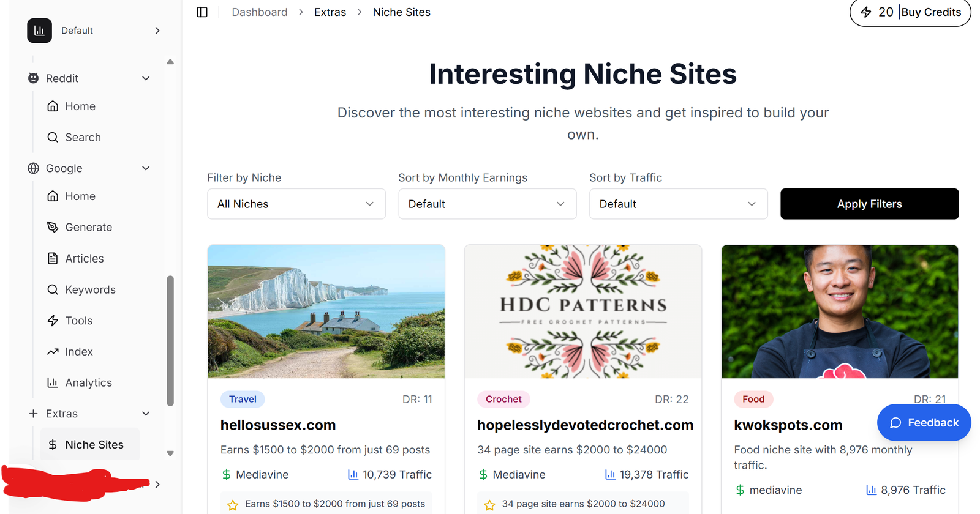
Task: Click the Reddit section icon
Action: click(x=34, y=78)
